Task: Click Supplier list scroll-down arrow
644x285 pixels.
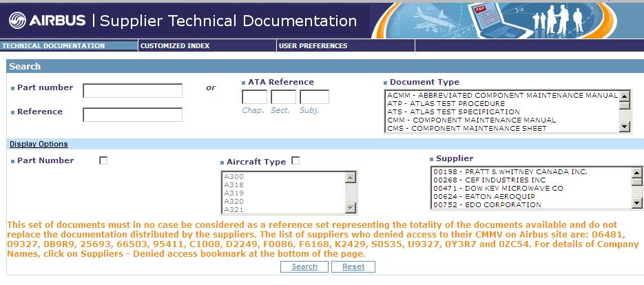Action: 636,202
